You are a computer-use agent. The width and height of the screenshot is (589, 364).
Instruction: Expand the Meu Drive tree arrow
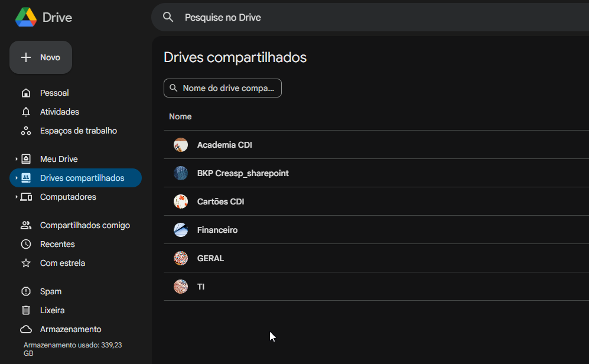[x=17, y=159]
